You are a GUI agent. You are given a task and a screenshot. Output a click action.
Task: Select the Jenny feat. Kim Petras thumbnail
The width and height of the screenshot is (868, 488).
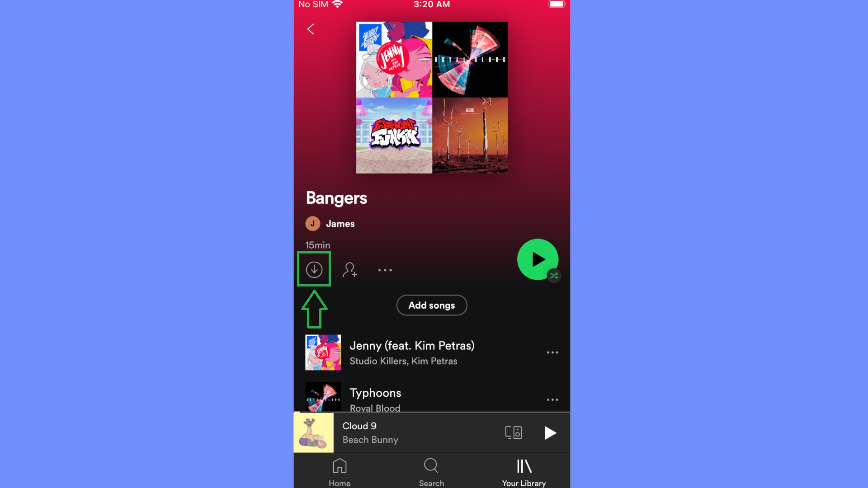322,352
